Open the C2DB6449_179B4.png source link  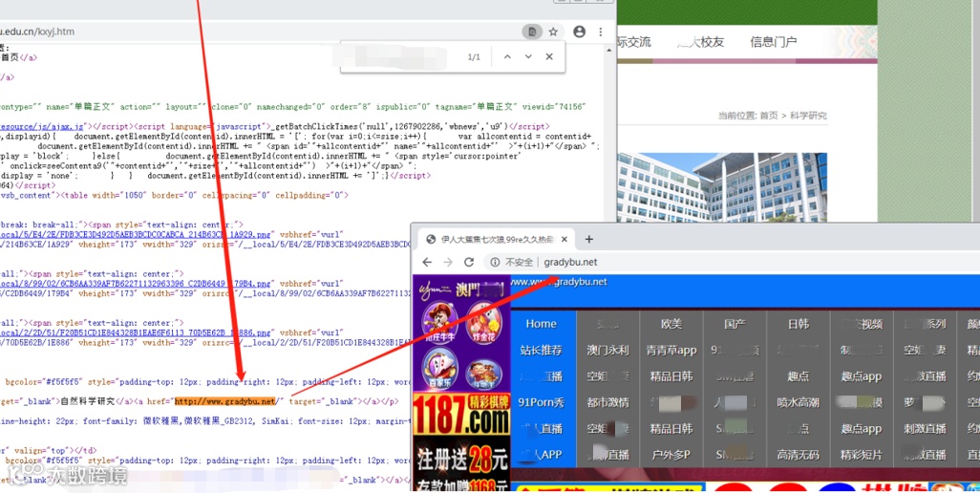(137, 285)
